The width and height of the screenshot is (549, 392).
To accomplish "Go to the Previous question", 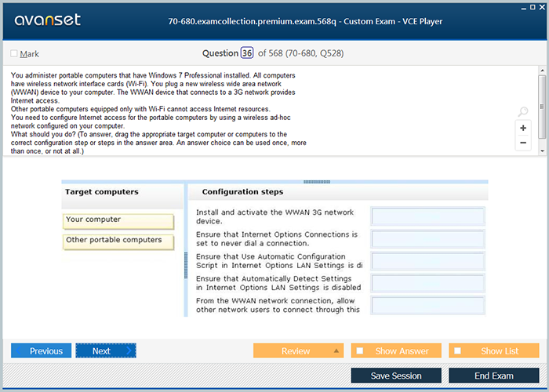I will pyautogui.click(x=41, y=350).
